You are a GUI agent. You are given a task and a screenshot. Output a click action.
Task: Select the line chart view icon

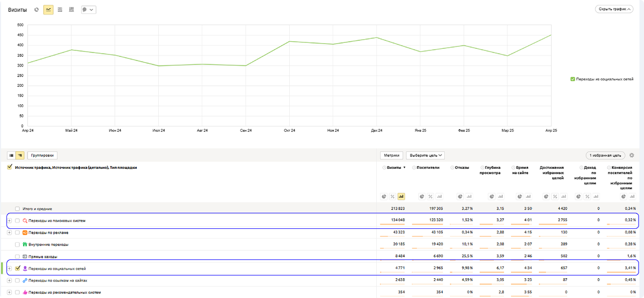pyautogui.click(x=49, y=10)
